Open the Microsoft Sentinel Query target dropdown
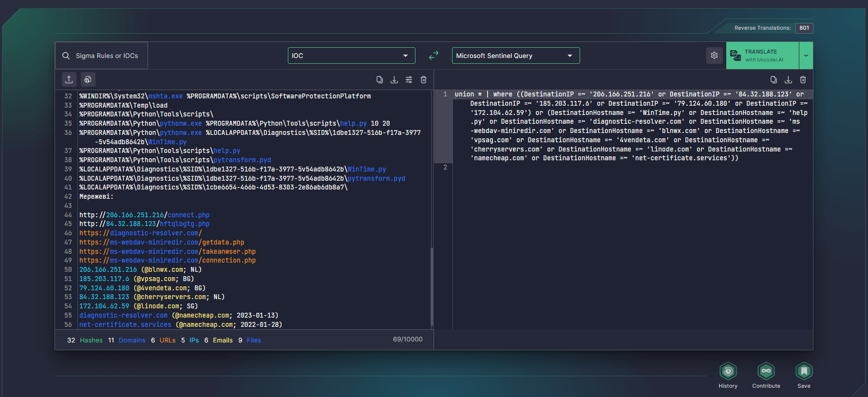The width and height of the screenshot is (868, 397). 515,56
